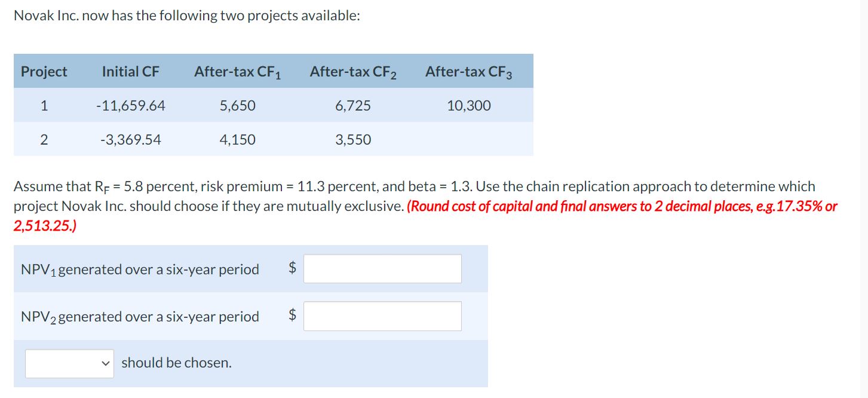Screen dimensions: 868x398
Task: Select Project 2 row label
Action: pos(44,139)
